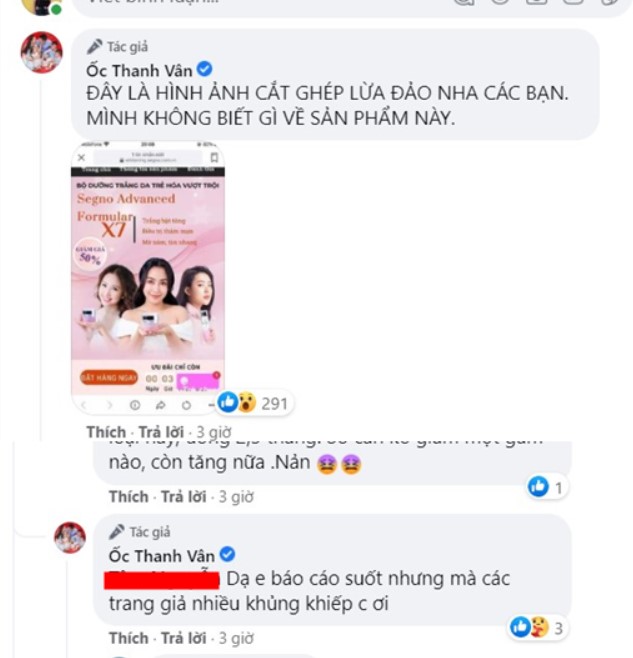Click the 3 giờ timestamp of first comment
The height and width of the screenshot is (658, 633).
point(214,431)
